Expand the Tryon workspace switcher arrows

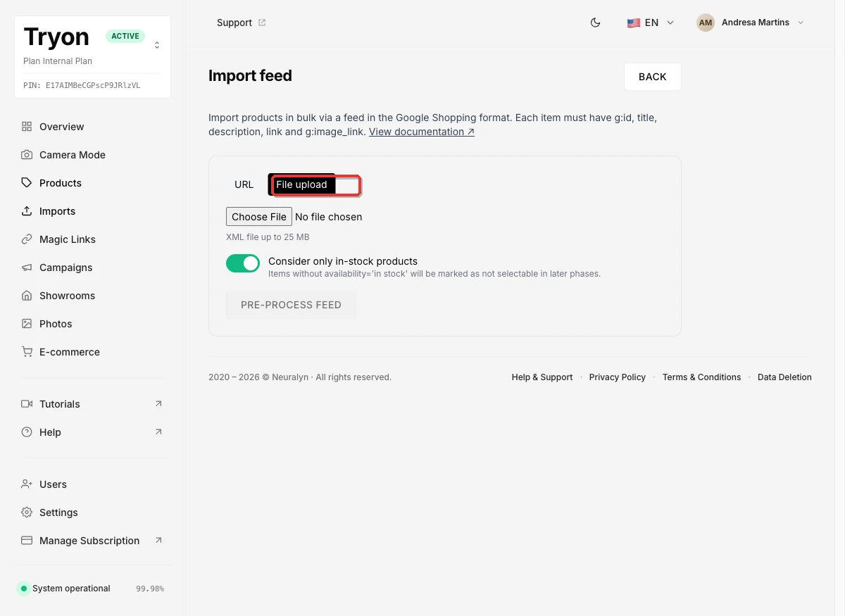[x=157, y=45]
